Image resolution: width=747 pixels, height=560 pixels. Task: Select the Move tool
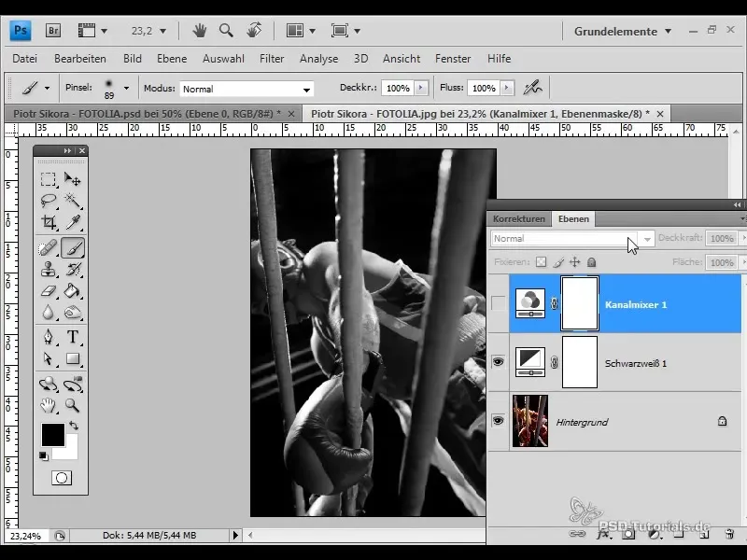[x=73, y=179]
